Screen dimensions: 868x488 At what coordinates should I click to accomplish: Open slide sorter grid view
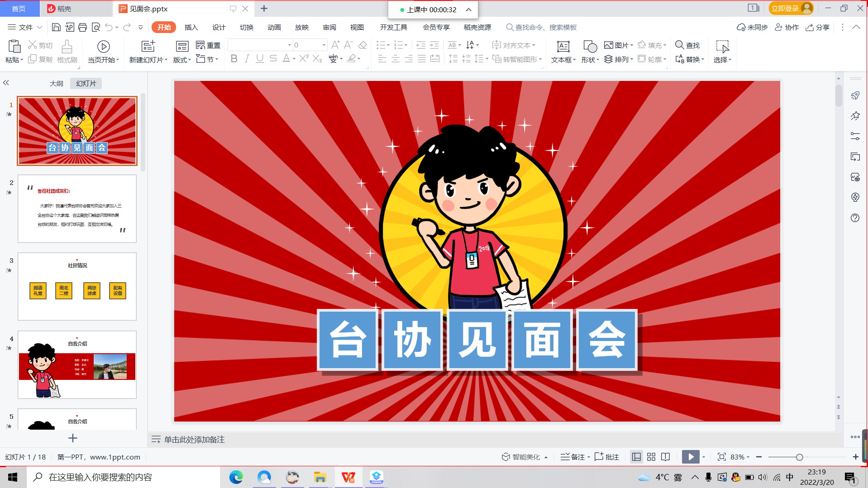coord(651,457)
